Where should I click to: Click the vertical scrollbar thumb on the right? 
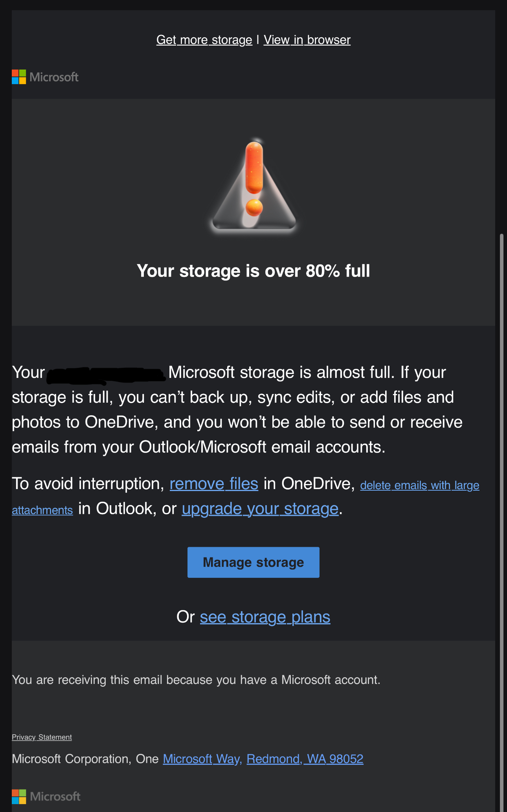pos(501,522)
